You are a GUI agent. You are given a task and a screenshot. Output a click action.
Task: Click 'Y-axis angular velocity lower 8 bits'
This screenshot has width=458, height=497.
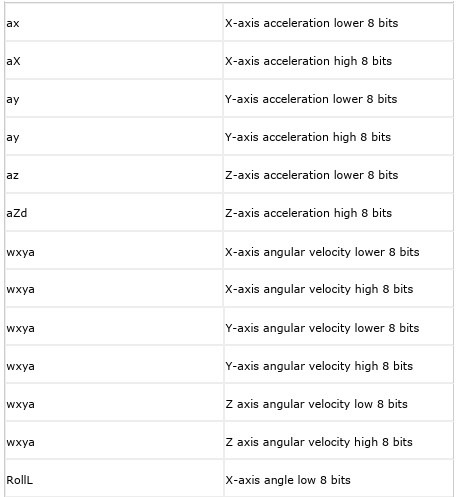pyautogui.click(x=322, y=328)
